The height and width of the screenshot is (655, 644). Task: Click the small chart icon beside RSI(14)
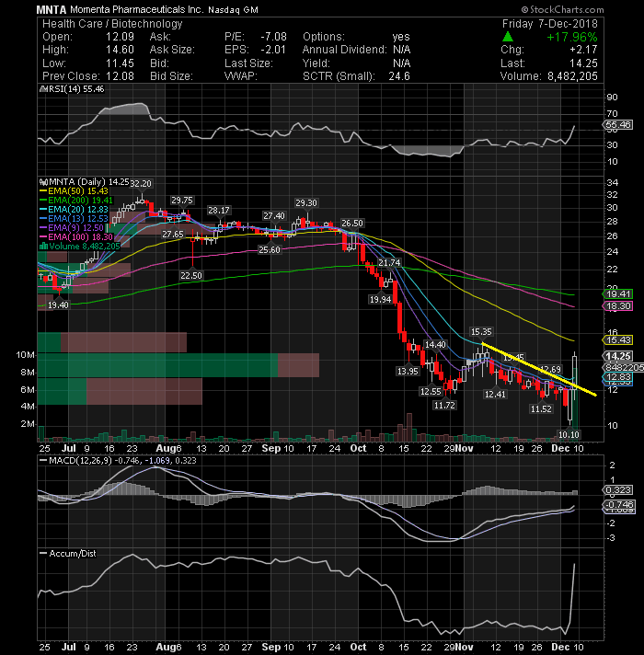(x=43, y=89)
